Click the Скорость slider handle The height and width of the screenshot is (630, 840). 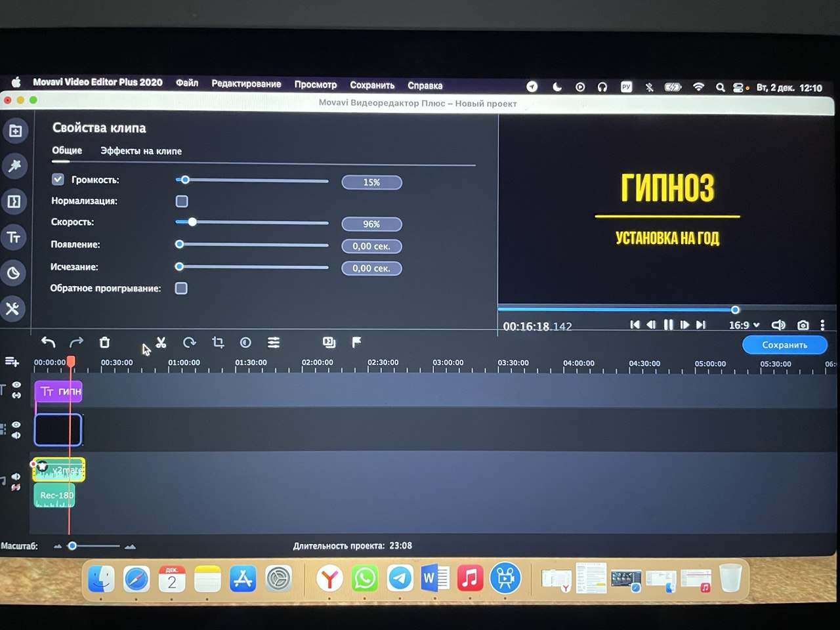(192, 222)
